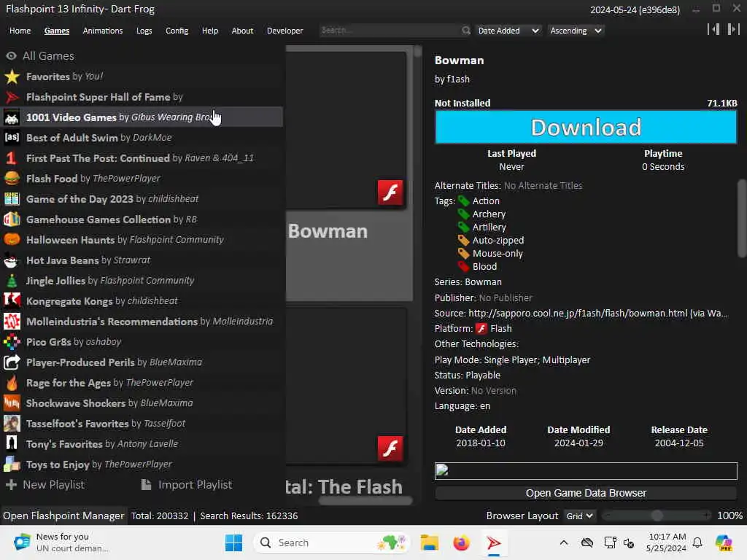The width and height of the screenshot is (747, 560).
Task: Click the Flash platform icon next to Flash
Action: (x=481, y=329)
